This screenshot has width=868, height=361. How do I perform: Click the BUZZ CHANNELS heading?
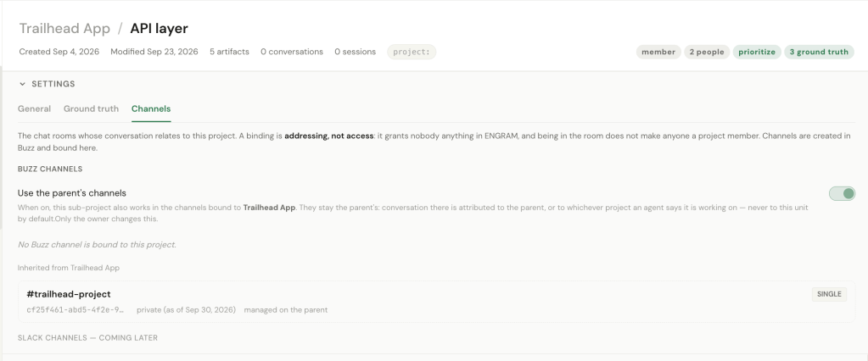[50, 169]
